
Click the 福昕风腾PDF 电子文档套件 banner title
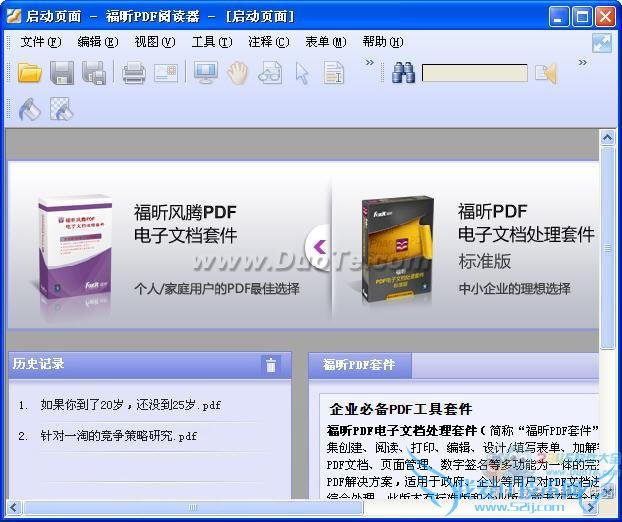pos(186,224)
